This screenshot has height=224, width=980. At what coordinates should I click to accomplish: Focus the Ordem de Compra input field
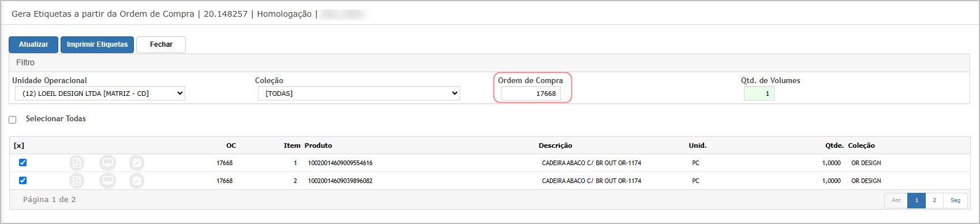pyautogui.click(x=531, y=94)
